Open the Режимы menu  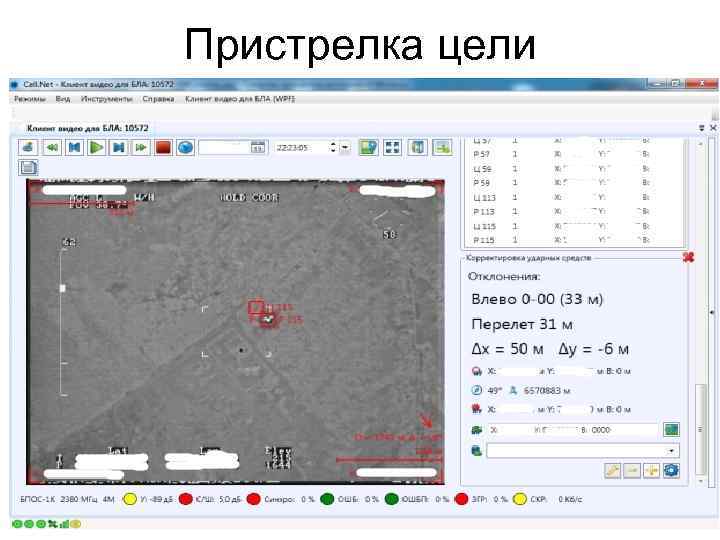[x=30, y=99]
